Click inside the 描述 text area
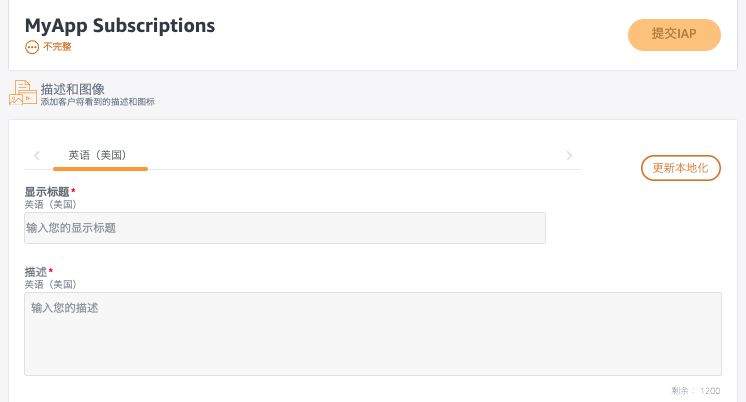Image resolution: width=746 pixels, height=402 pixels. tap(372, 334)
